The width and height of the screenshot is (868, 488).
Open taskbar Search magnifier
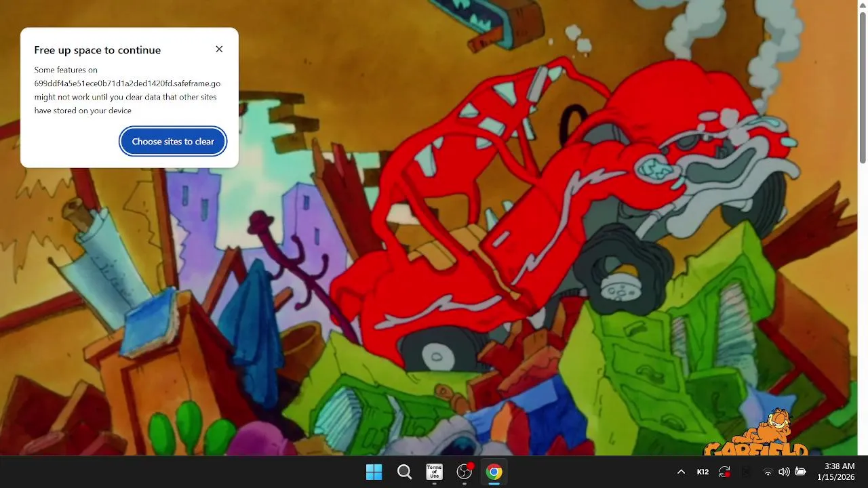tap(404, 472)
